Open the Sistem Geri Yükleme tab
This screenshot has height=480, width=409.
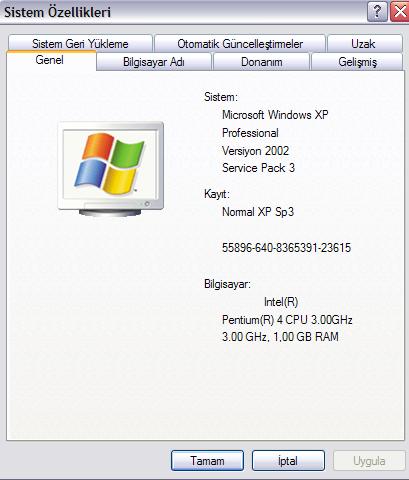point(80,43)
